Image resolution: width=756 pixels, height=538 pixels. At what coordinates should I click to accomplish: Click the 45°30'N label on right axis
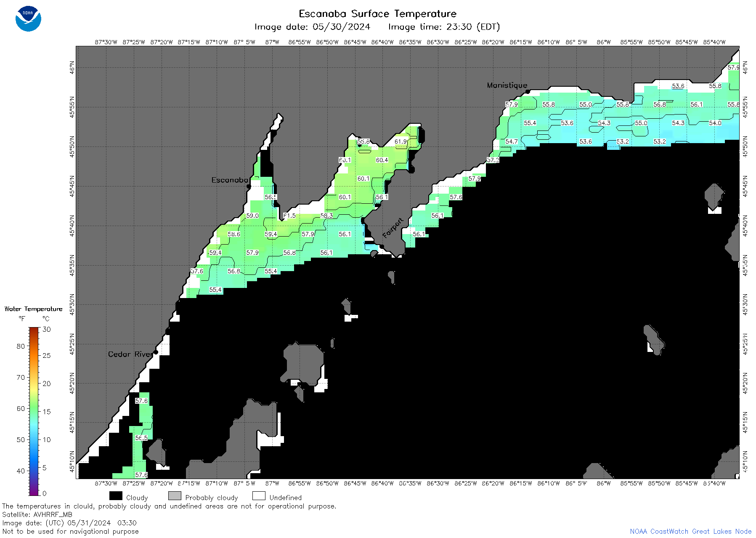click(745, 304)
